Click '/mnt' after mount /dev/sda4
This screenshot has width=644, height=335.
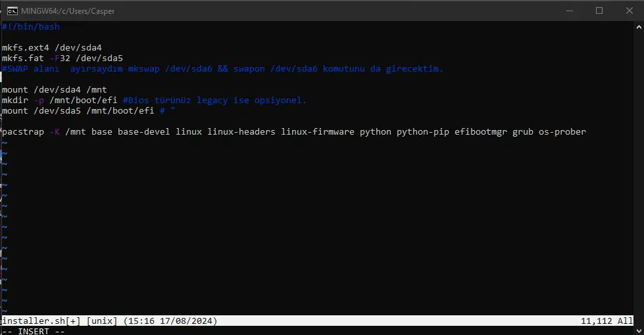97,90
